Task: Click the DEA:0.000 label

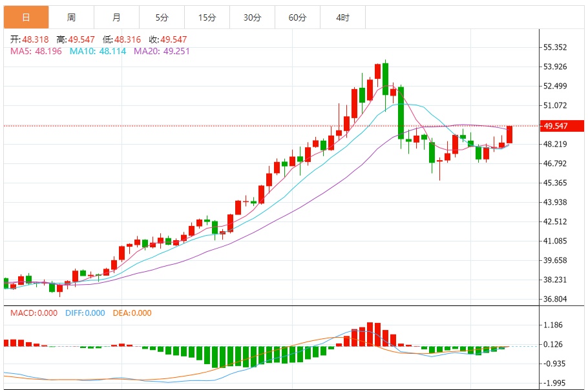Action: click(x=132, y=313)
